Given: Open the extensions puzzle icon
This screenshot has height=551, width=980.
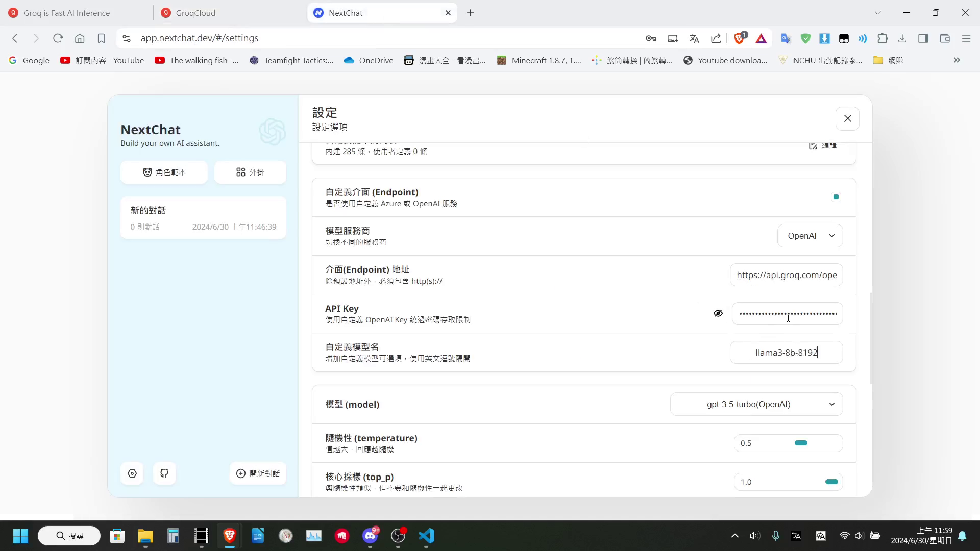Looking at the screenshot, I should (883, 38).
